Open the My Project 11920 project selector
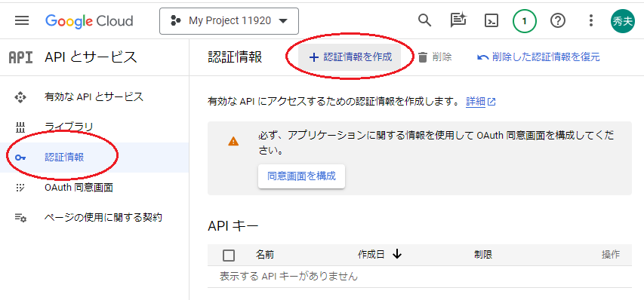 pyautogui.click(x=229, y=20)
